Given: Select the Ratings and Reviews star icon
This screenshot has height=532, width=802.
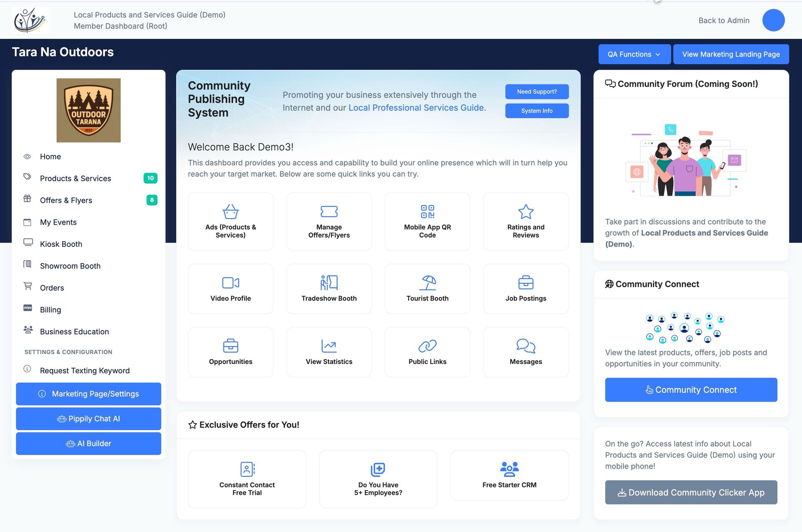Looking at the screenshot, I should (525, 211).
